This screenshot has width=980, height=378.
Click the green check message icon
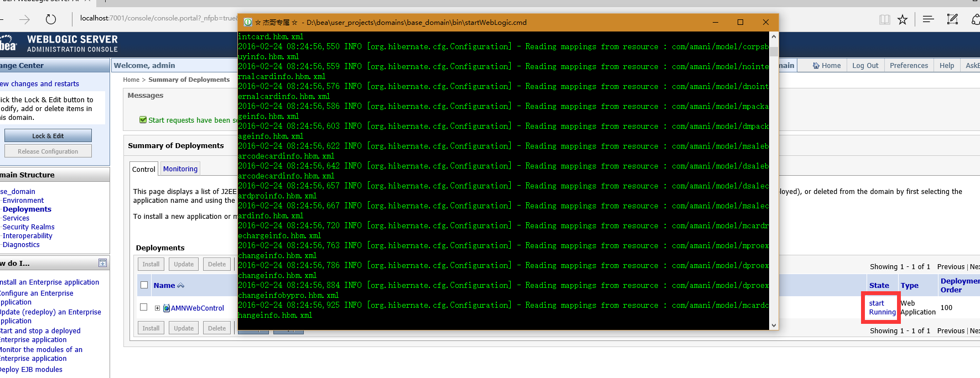(143, 120)
